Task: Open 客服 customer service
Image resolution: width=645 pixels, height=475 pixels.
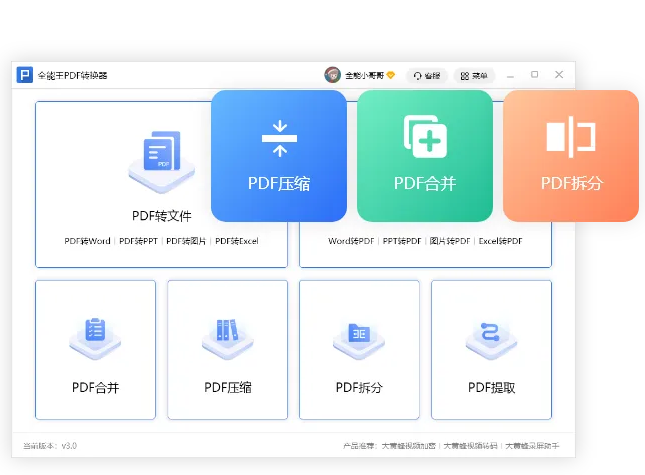Action: tap(427, 76)
